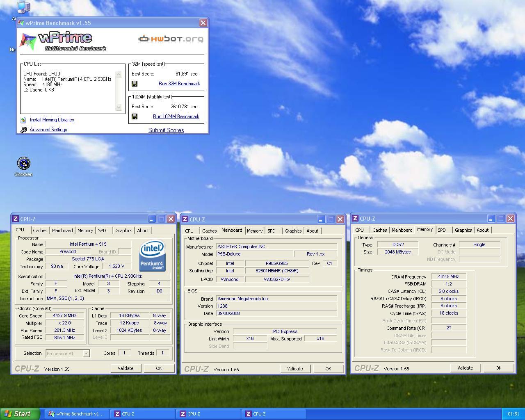The width and height of the screenshot is (525, 420).
Task: Click the BIOS version value 1238
Action: 276,306
